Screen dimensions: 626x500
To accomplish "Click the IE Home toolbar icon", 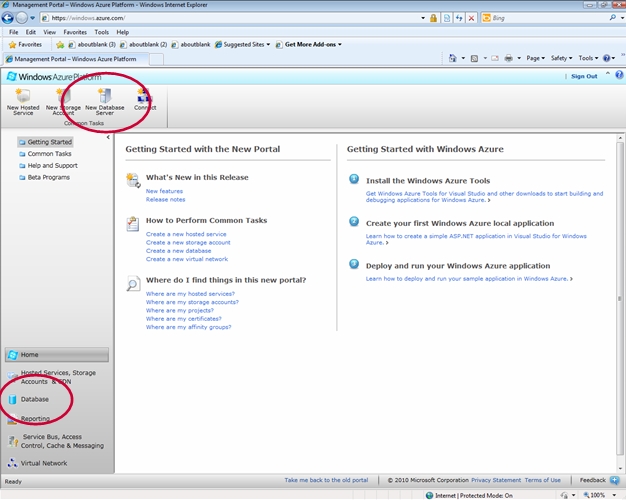I will tap(452, 58).
